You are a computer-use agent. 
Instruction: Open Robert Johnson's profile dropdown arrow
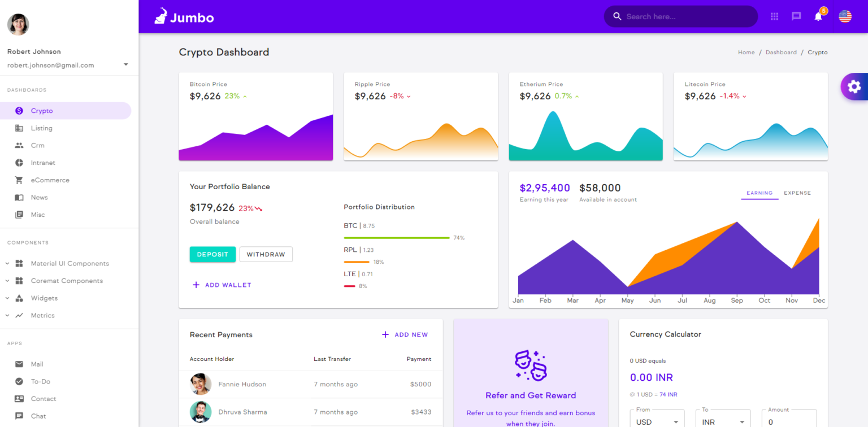click(x=125, y=64)
